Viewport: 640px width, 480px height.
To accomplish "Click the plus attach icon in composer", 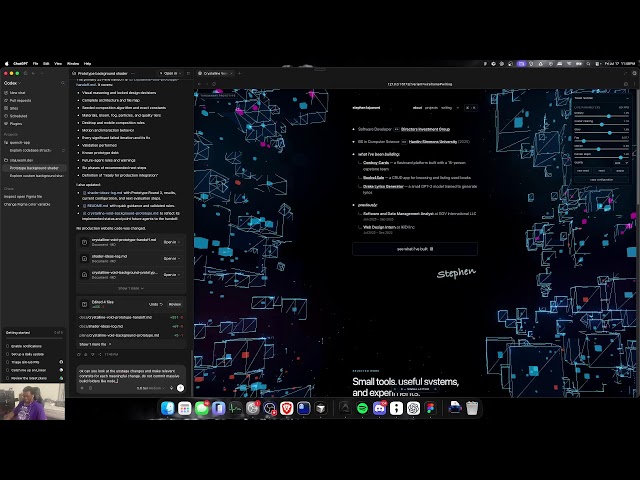I will [x=82, y=388].
